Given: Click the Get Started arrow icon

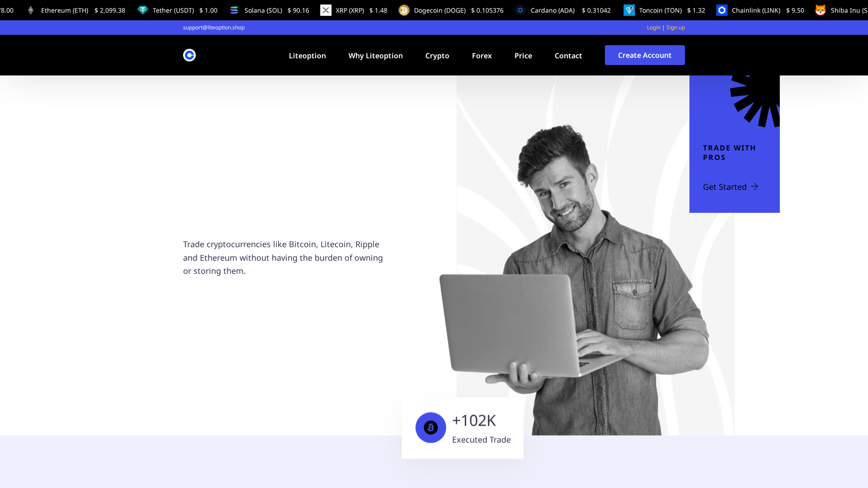Looking at the screenshot, I should [x=754, y=186].
